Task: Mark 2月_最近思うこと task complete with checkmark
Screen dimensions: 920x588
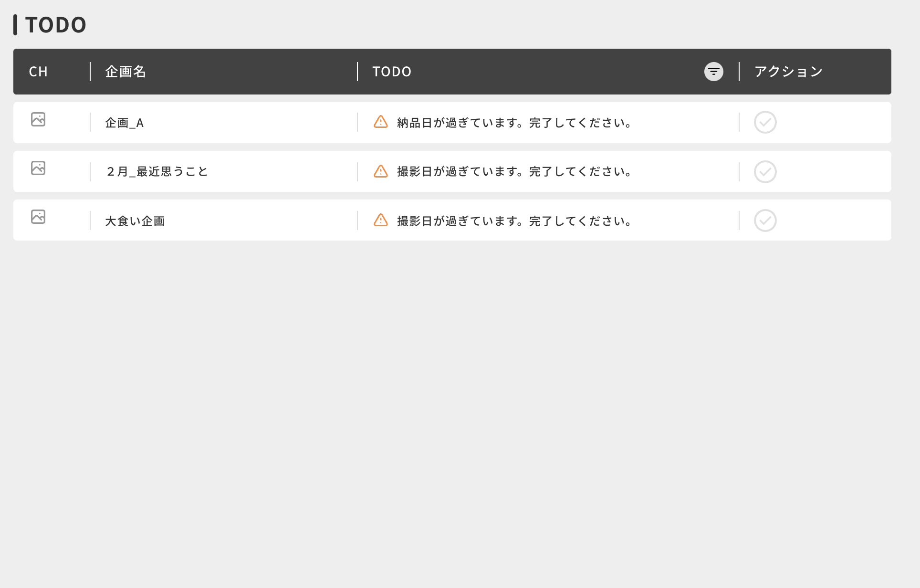Action: tap(765, 172)
